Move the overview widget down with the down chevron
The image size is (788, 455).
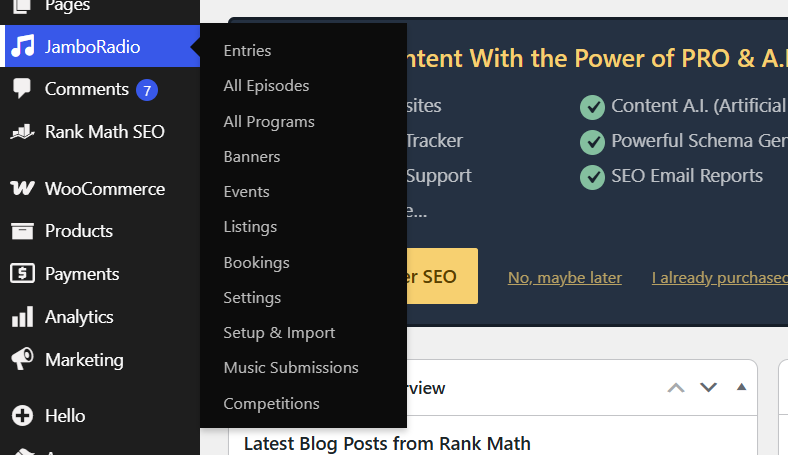point(708,387)
